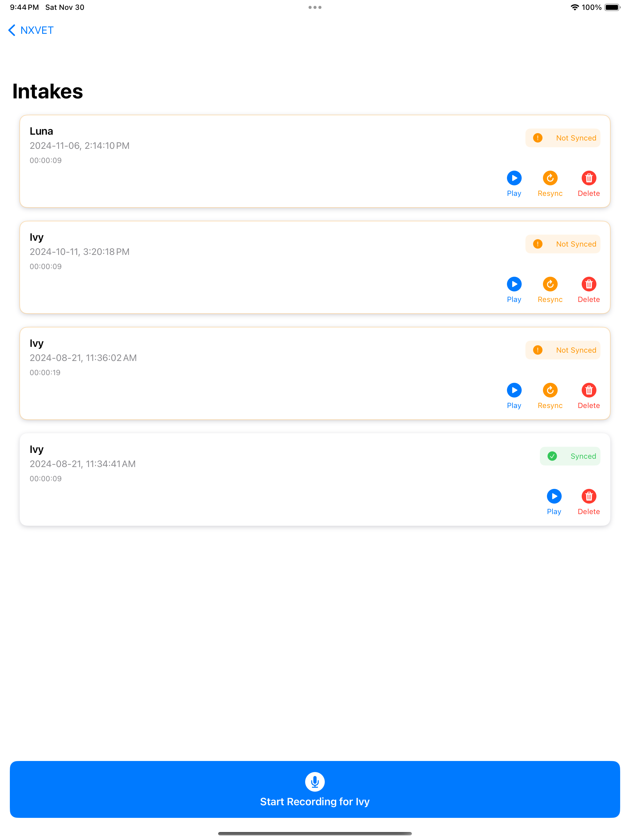Play the synced Ivy recording

pos(554,502)
